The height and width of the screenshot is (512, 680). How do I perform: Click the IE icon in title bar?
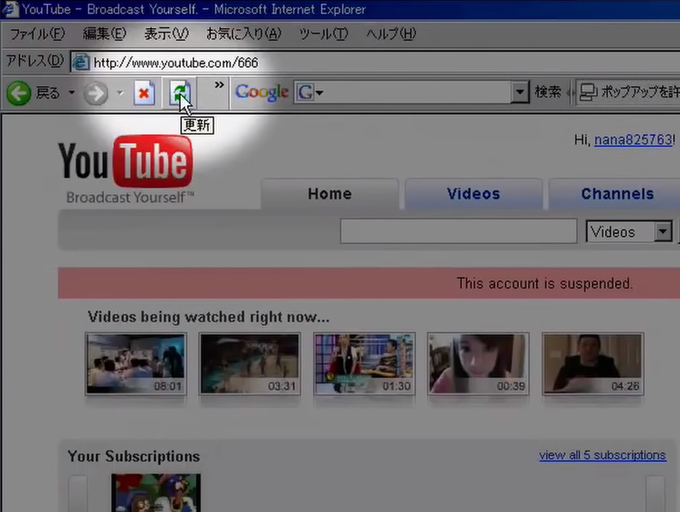pos(10,9)
